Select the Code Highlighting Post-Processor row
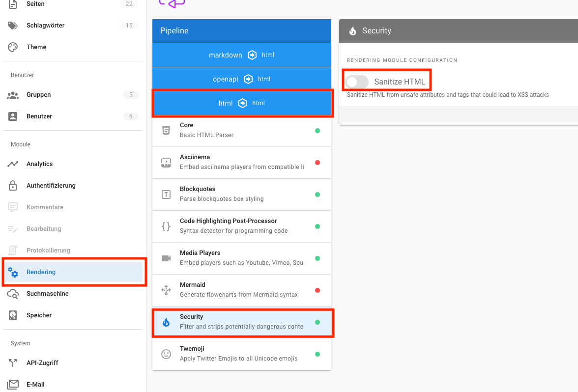Screen dimensions: 578x392 242,226
